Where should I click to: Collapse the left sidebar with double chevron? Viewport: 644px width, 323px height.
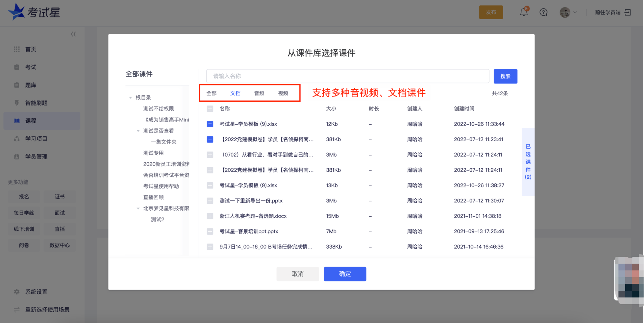73,34
